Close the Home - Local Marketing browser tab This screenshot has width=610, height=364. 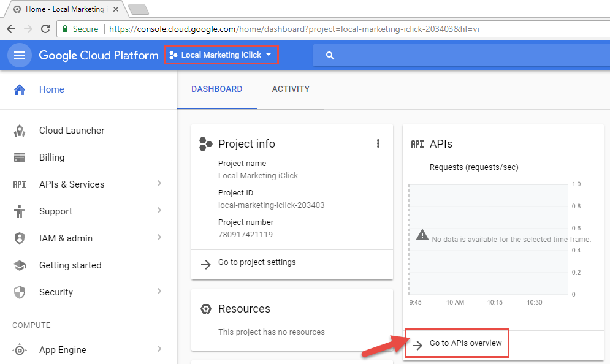click(x=115, y=9)
